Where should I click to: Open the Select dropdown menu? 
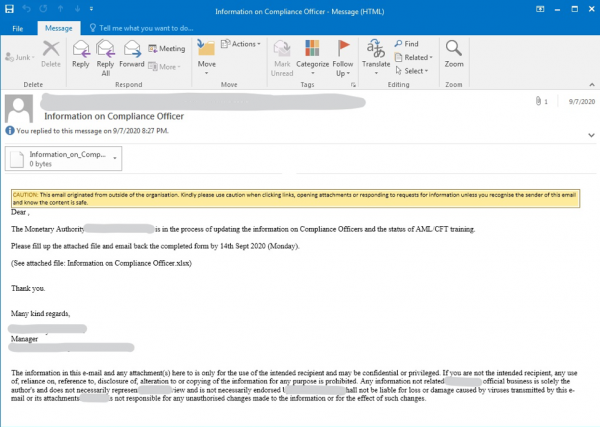point(412,71)
